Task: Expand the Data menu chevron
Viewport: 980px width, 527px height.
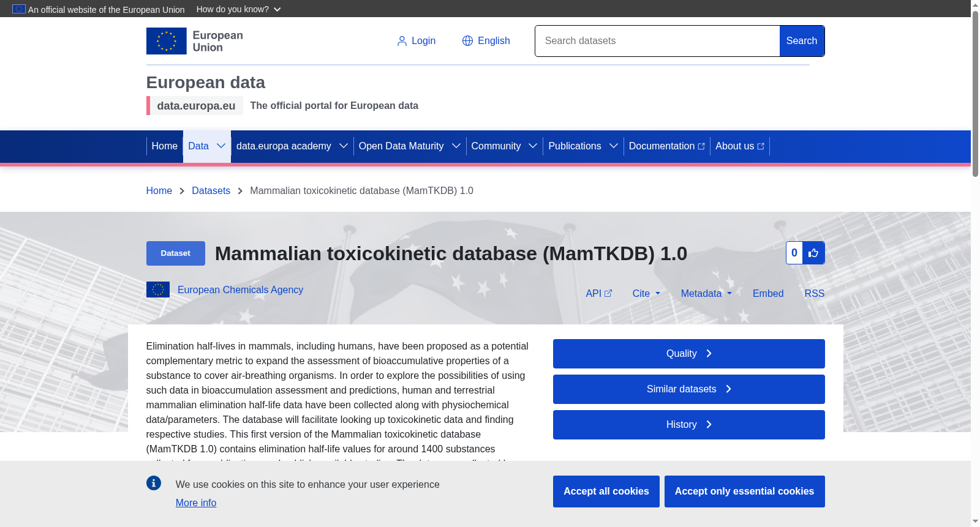Action: tap(221, 146)
